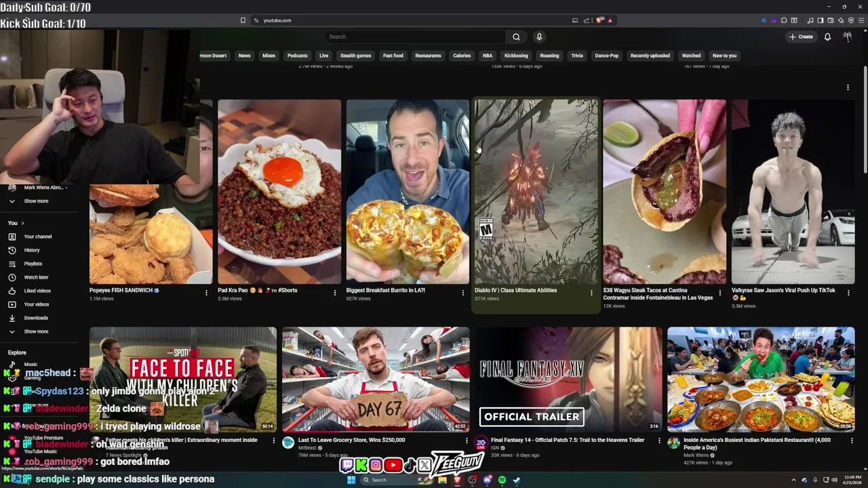Open Steam from the taskbar
868x488 pixels.
(x=516, y=480)
